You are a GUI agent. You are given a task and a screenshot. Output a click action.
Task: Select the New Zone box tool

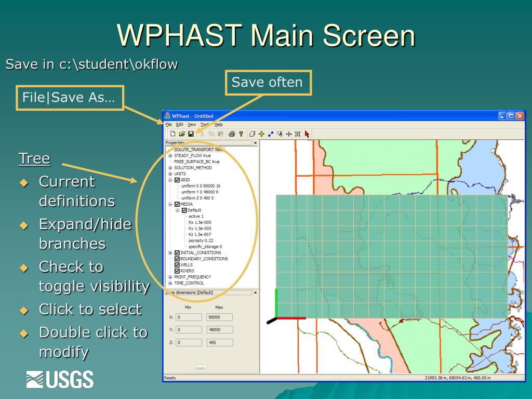tap(252, 134)
